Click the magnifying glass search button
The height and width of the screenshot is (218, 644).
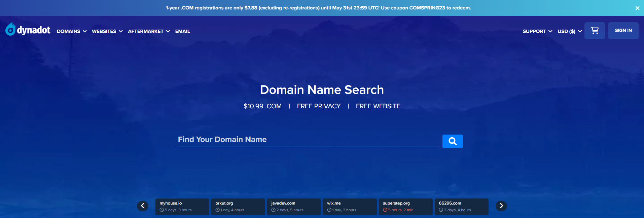coord(453,141)
